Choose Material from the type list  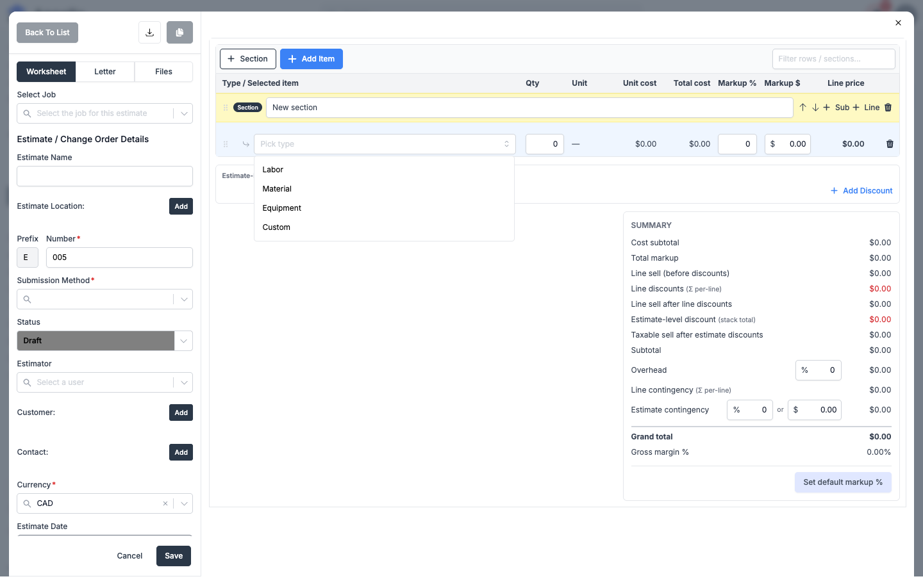(x=384, y=189)
